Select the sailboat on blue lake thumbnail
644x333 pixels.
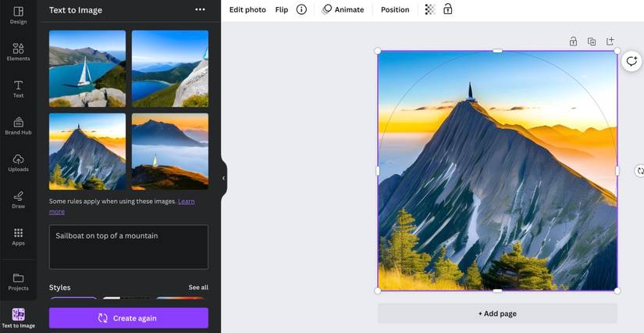[x=87, y=69]
